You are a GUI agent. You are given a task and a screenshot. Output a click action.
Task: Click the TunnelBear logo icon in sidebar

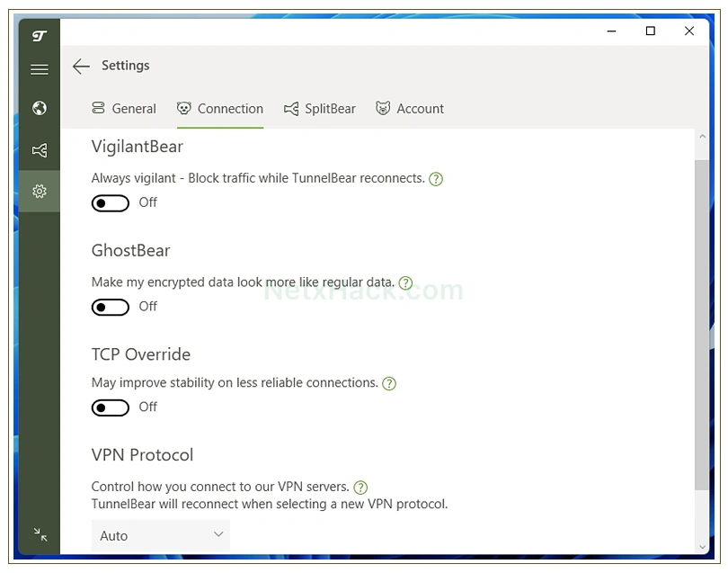[40, 36]
